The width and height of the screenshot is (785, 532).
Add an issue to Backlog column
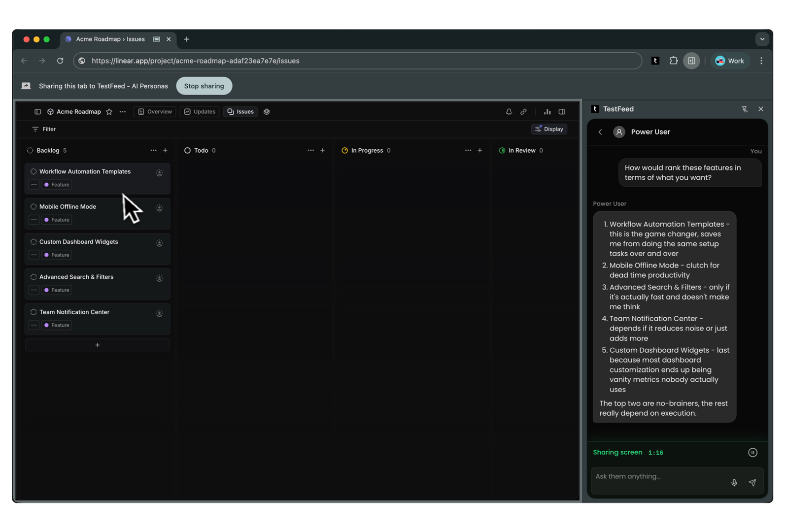[x=165, y=150]
